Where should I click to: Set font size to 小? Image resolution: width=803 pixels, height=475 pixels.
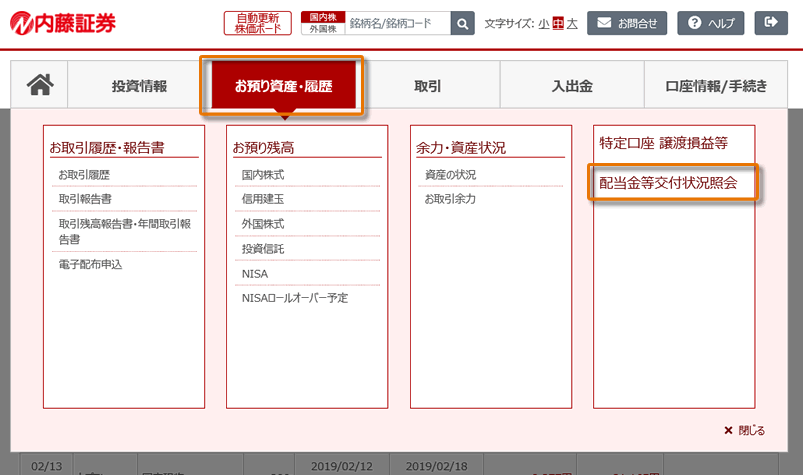tap(543, 23)
